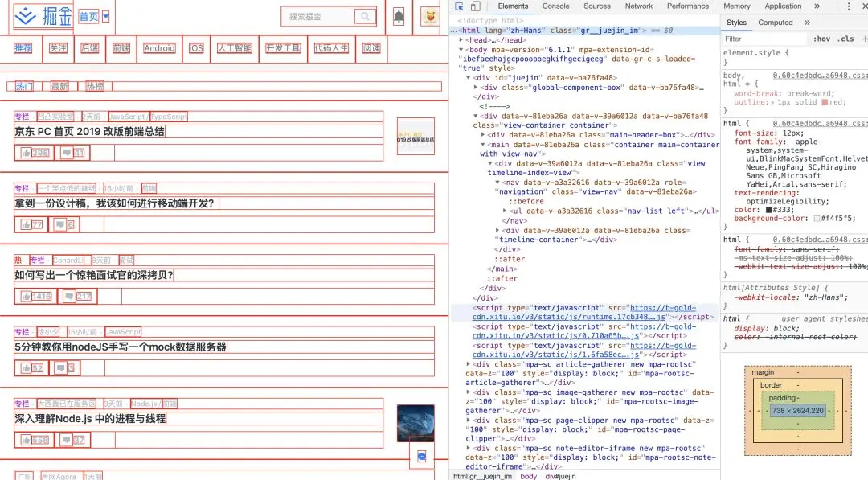Viewport: 868px width, 480px height.
Task: Collapse the div#juejin node
Action: (x=469, y=77)
